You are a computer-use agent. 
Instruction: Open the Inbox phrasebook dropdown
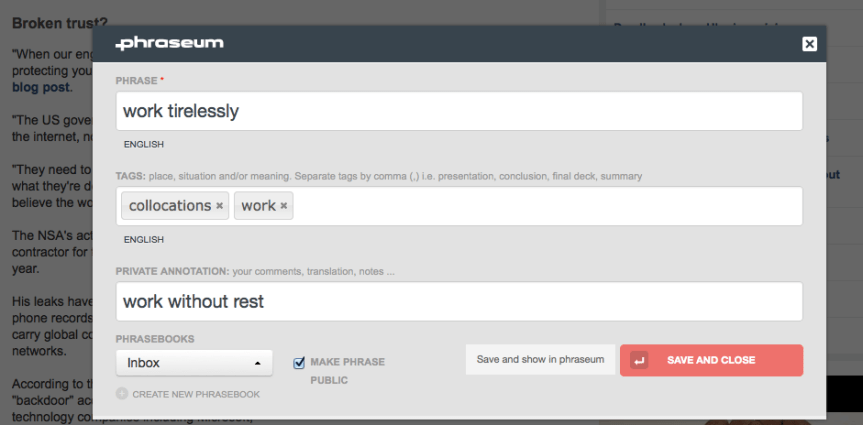[x=188, y=363]
